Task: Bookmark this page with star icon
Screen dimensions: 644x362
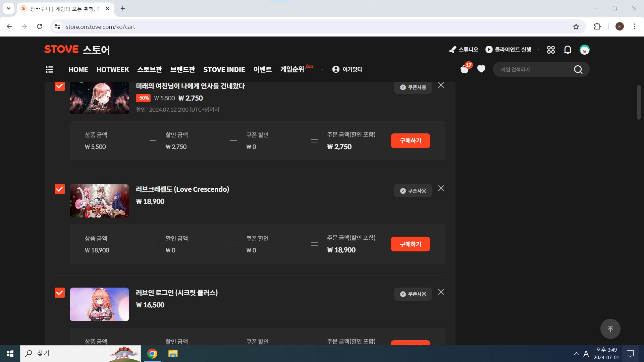Action: pos(576,26)
